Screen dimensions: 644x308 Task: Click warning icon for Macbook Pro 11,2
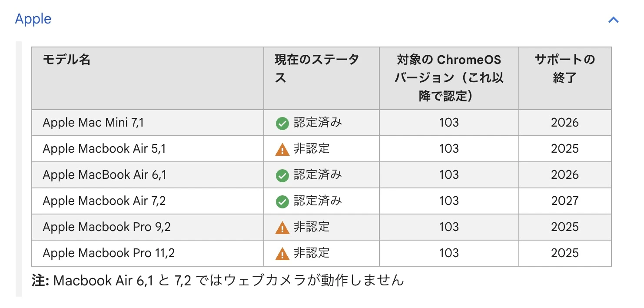[282, 254]
